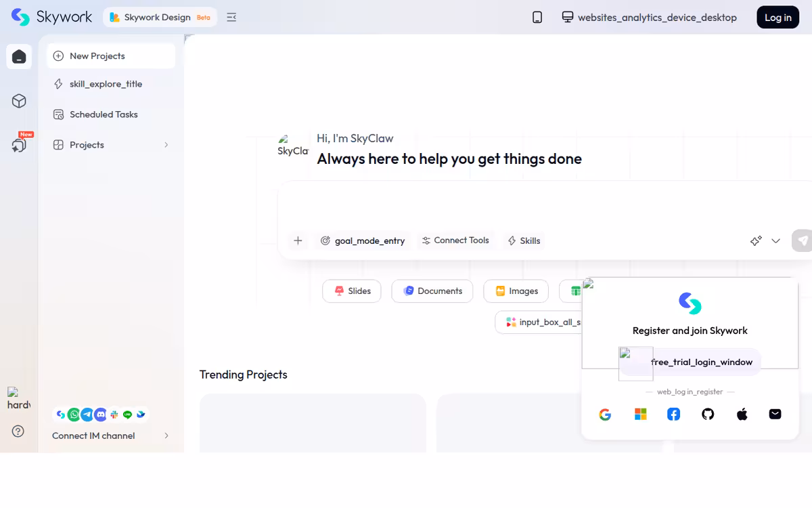The image size is (812, 508).
Task: Choose the Documents chip
Action: tap(432, 291)
